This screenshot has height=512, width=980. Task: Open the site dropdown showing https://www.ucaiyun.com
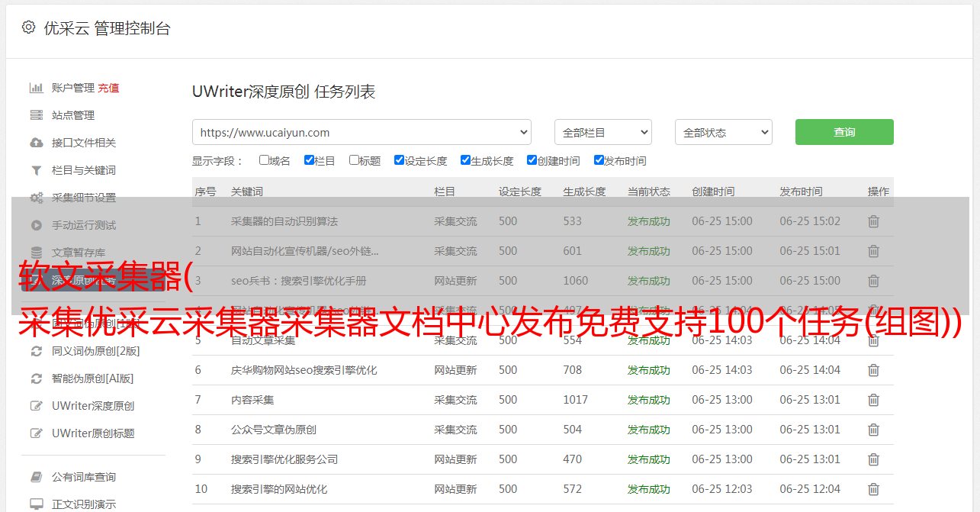(x=361, y=132)
